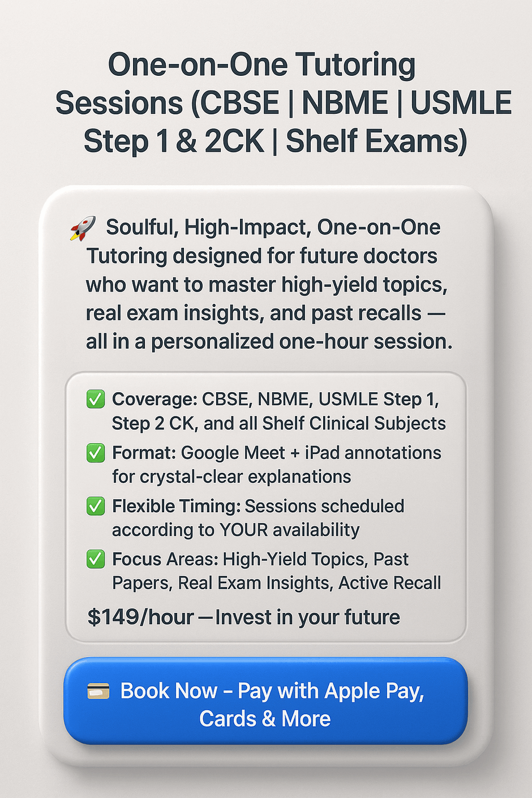The width and height of the screenshot is (532, 798).
Task: Click the "Step 1 & 2CK | Shelf Exams)" heading line
Action: tap(276, 141)
